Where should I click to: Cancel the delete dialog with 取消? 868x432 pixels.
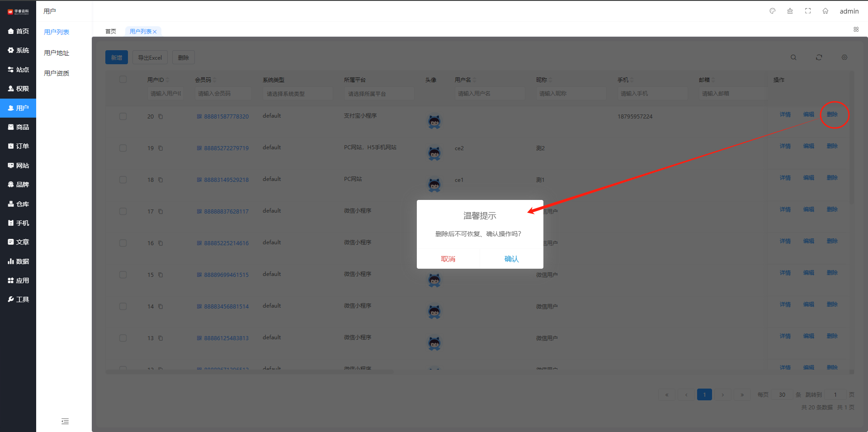pyautogui.click(x=448, y=259)
